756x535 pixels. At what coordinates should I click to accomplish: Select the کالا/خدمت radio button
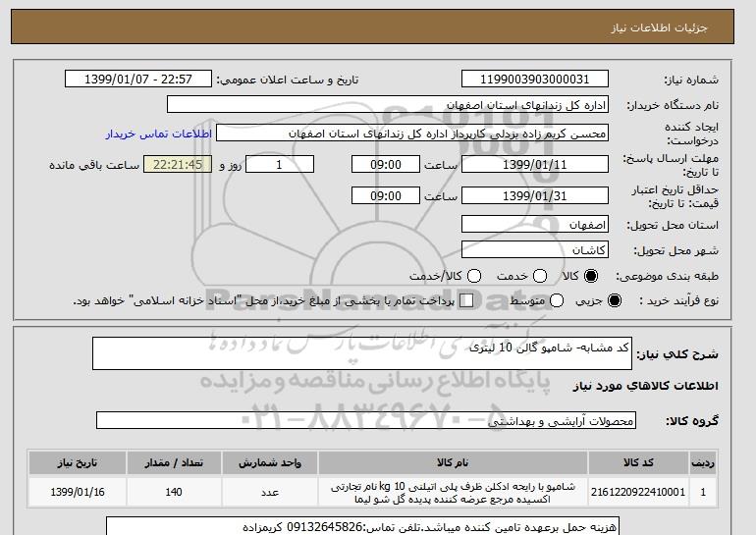[474, 276]
